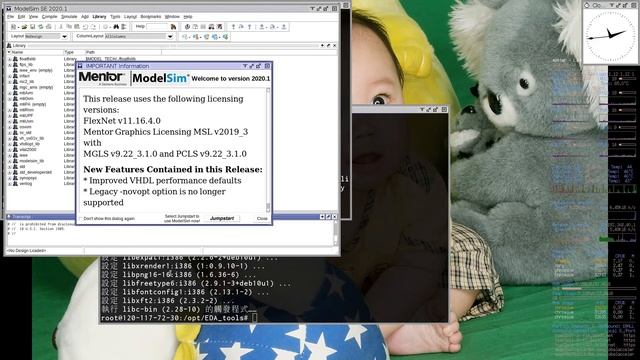The image size is (640, 360).
Task: Click the Open folder toolbar icon
Action: (x=24, y=27)
